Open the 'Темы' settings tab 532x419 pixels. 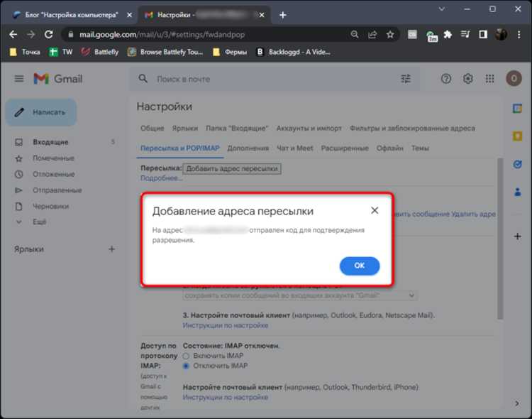pyautogui.click(x=420, y=148)
